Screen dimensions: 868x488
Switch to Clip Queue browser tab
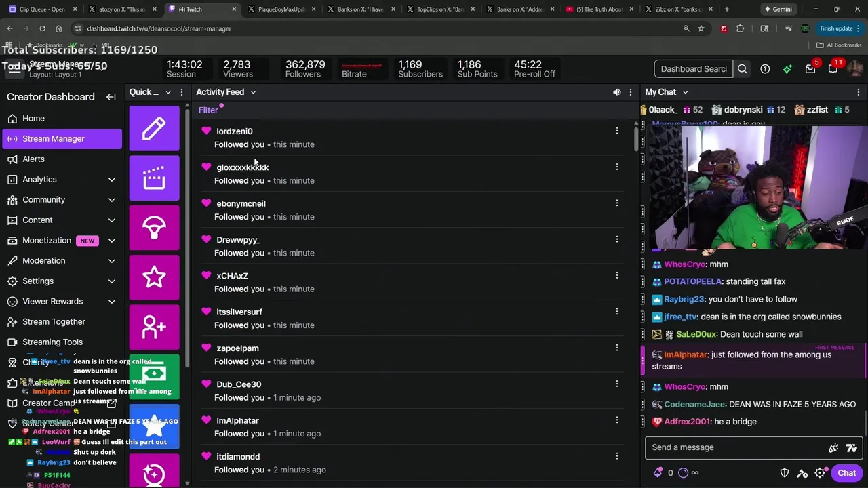pyautogui.click(x=42, y=9)
